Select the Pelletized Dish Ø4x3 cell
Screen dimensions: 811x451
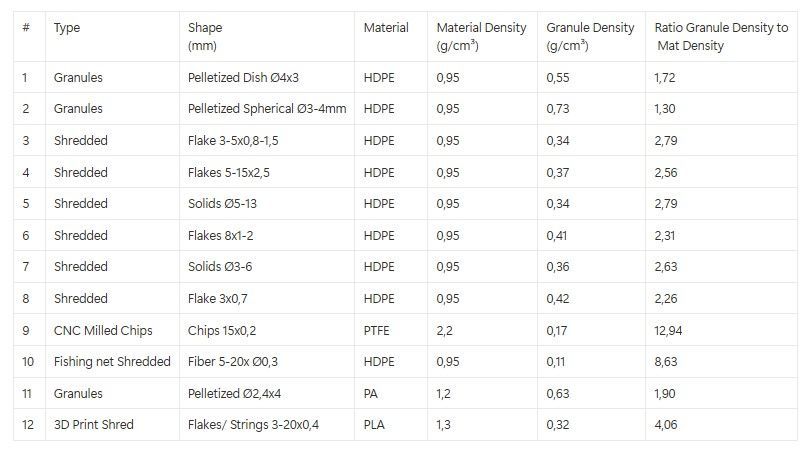[x=242, y=77]
